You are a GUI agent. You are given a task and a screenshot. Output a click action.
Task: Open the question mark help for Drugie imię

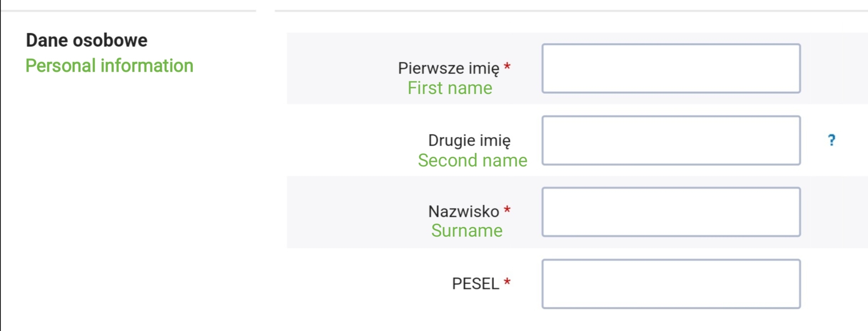(x=832, y=140)
